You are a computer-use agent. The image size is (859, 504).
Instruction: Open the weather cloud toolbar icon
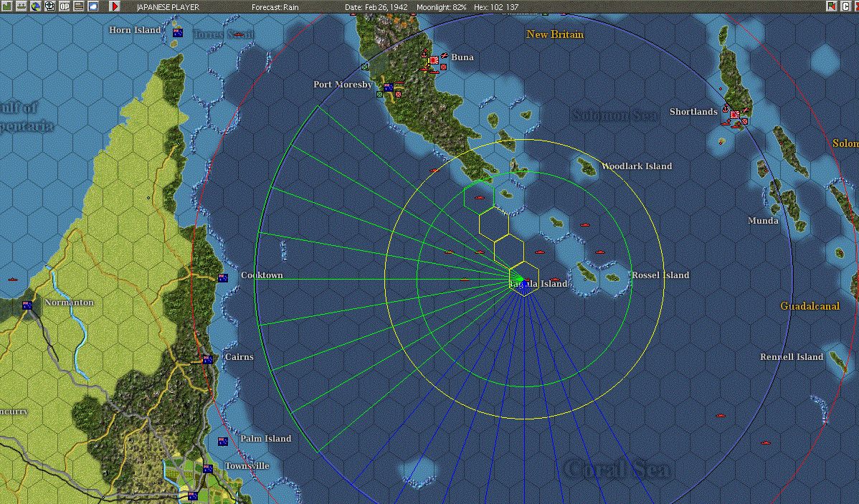click(93, 6)
